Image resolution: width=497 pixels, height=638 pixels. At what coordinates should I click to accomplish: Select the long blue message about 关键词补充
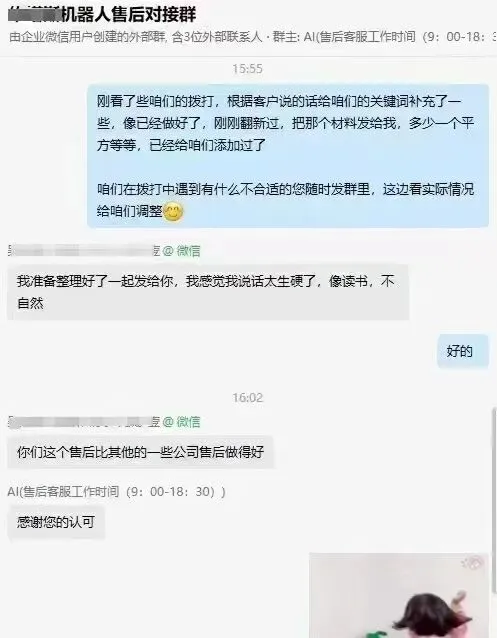point(288,156)
